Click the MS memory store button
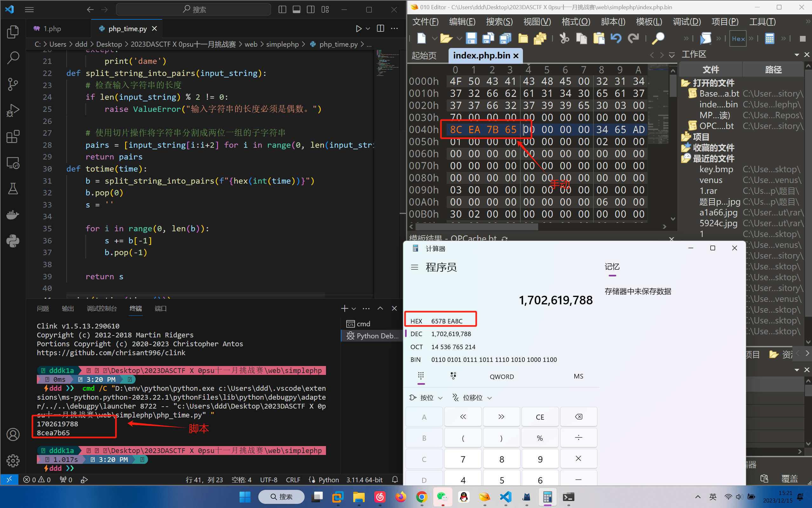Viewport: 812px width, 508px height. coord(578,376)
